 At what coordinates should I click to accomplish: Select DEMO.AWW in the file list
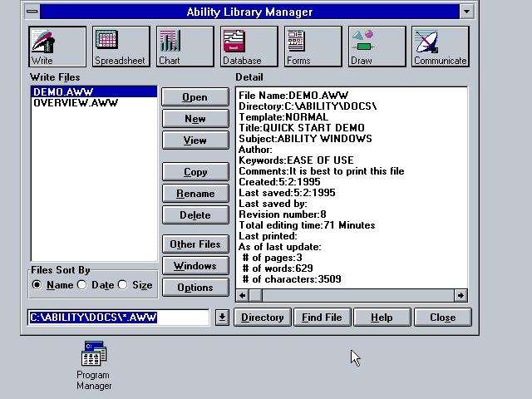coord(94,92)
